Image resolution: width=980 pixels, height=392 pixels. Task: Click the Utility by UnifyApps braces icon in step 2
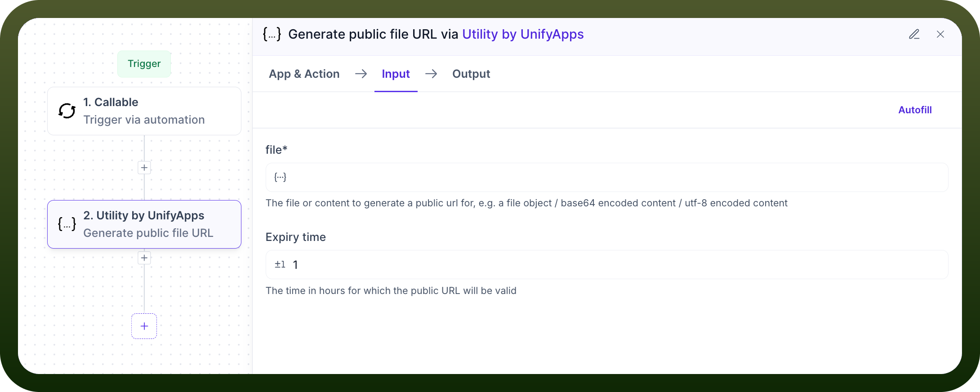[67, 224]
